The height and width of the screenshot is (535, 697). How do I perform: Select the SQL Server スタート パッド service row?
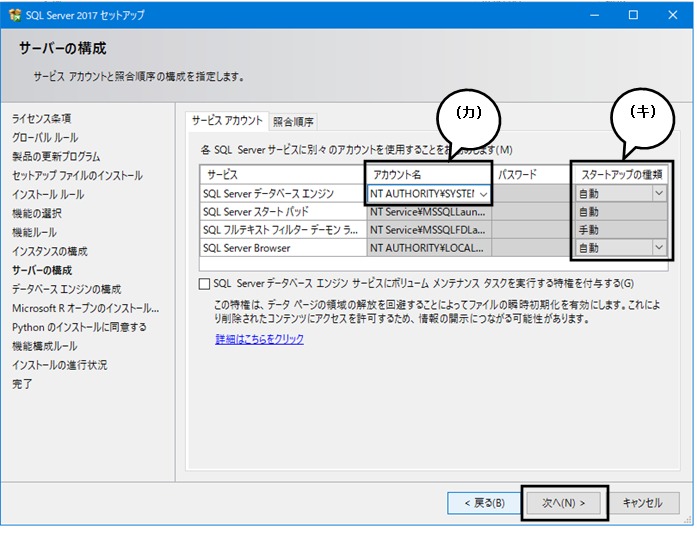(x=283, y=212)
